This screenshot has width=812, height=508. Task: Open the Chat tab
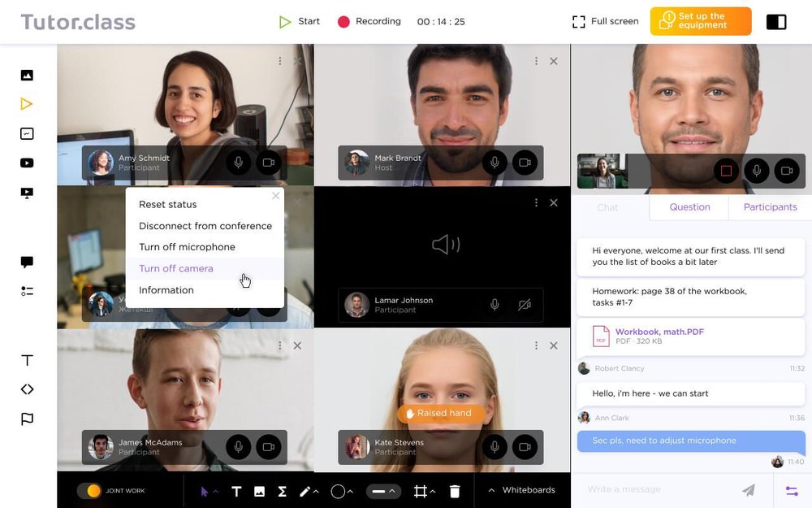pyautogui.click(x=607, y=207)
